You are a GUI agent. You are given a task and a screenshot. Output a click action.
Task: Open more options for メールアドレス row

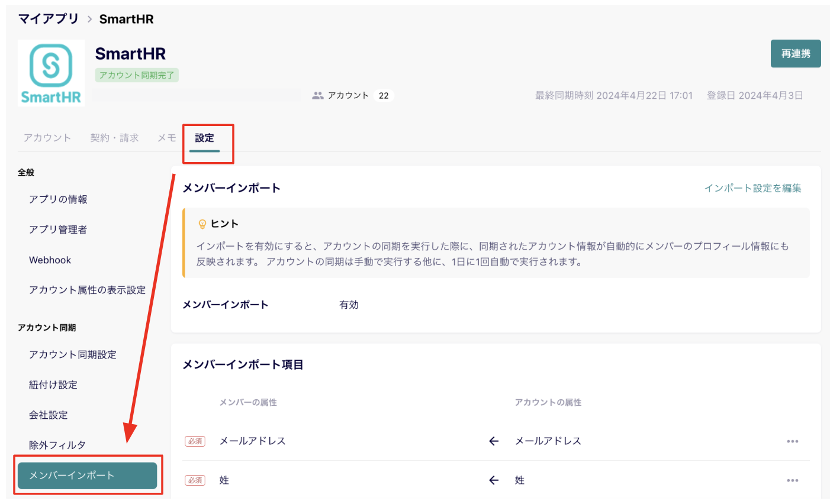tap(793, 441)
